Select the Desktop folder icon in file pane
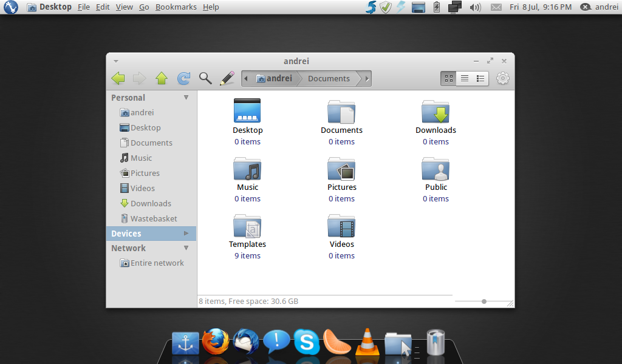The width and height of the screenshot is (622, 364). (247, 110)
